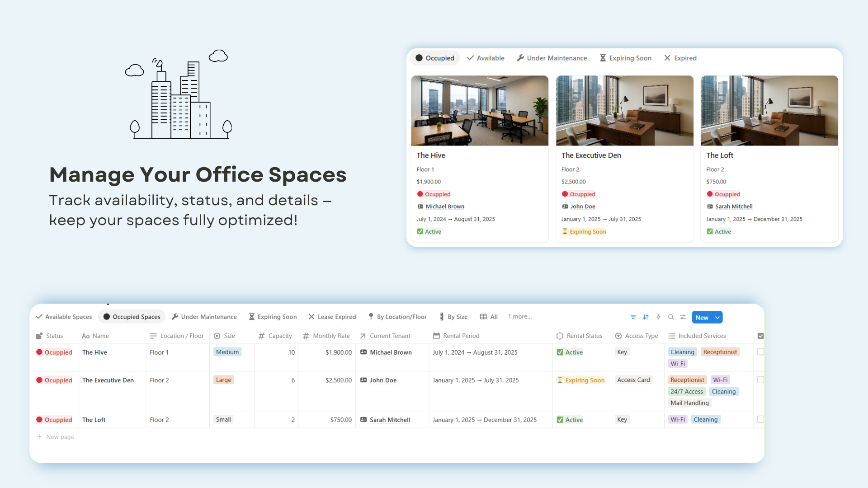Click the Monthly Rate hash icon
This screenshot has height=488, width=868.
coord(306,336)
